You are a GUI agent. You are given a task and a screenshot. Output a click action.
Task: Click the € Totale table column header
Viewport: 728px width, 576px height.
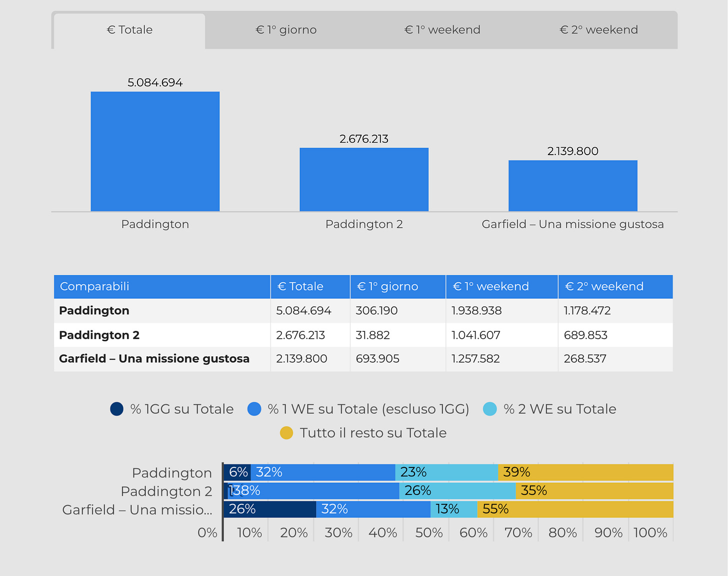click(x=310, y=286)
